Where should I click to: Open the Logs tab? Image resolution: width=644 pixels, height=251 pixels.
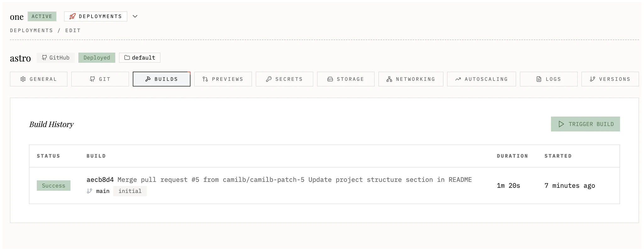tap(548, 79)
